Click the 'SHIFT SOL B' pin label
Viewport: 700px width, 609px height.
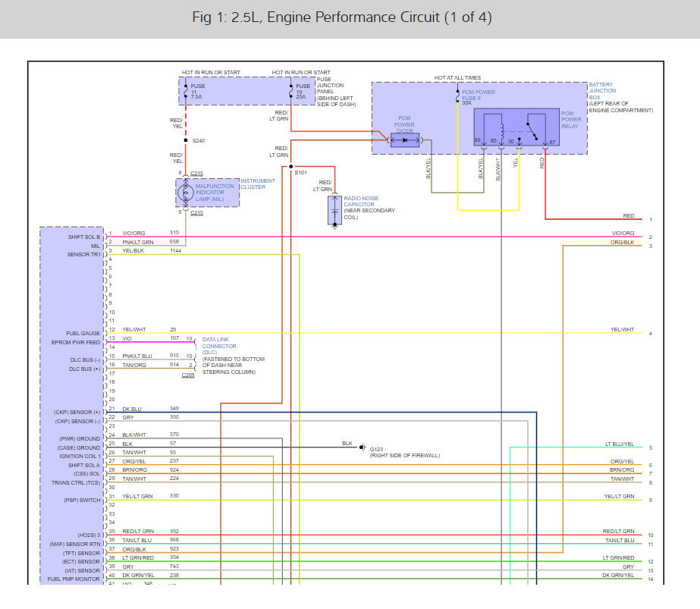click(x=84, y=237)
